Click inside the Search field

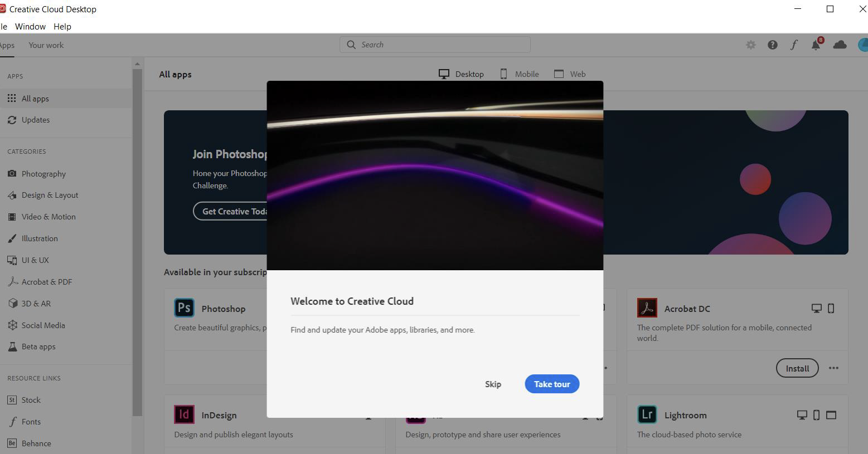click(x=434, y=44)
